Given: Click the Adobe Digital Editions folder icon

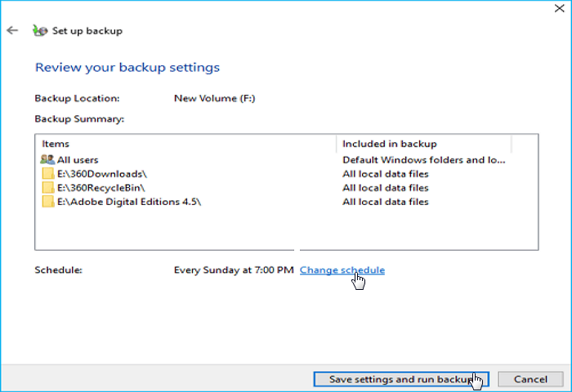Looking at the screenshot, I should (48, 202).
